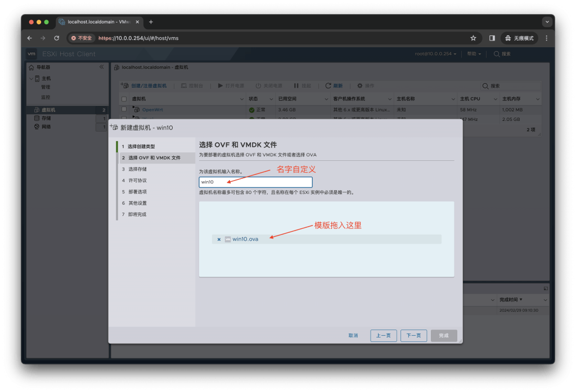The height and width of the screenshot is (392, 576).
Task: Check the OpenWrt virtual machine row checkbox
Action: point(123,108)
